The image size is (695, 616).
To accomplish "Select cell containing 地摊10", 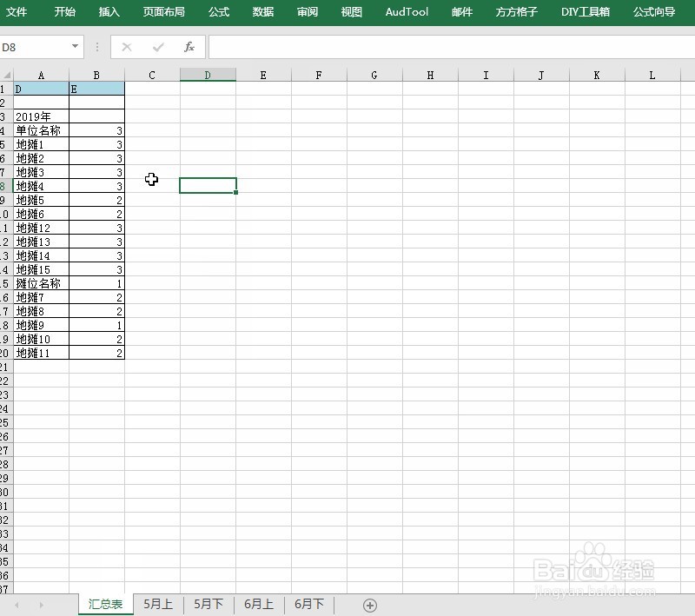I will (x=41, y=339).
